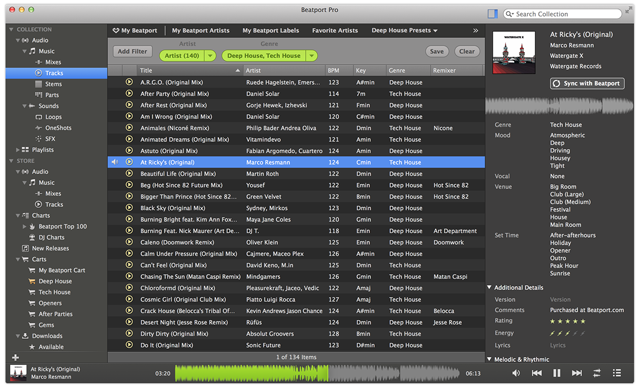The width and height of the screenshot is (638, 388).
Task: Select SFX under Sounds
Action: 50,139
